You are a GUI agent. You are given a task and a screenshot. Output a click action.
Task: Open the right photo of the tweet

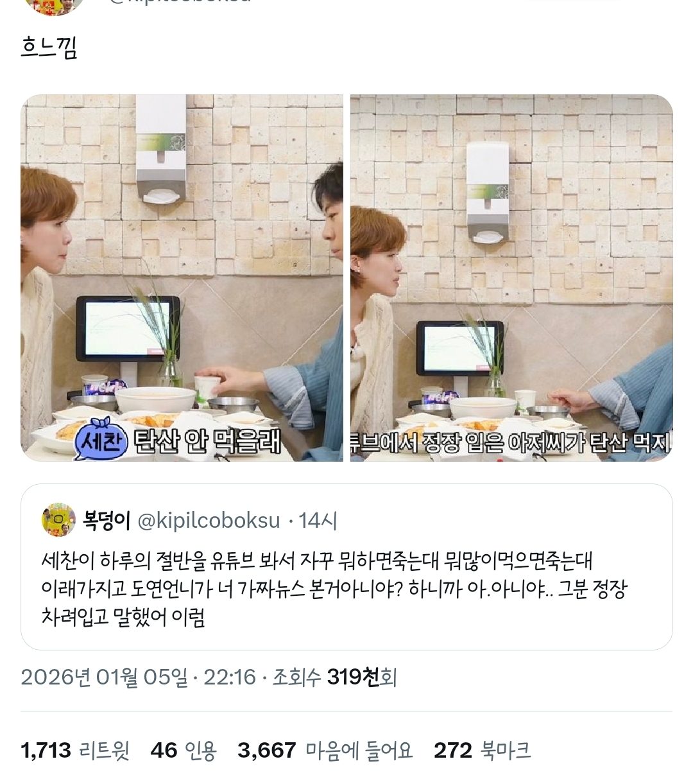(511, 278)
